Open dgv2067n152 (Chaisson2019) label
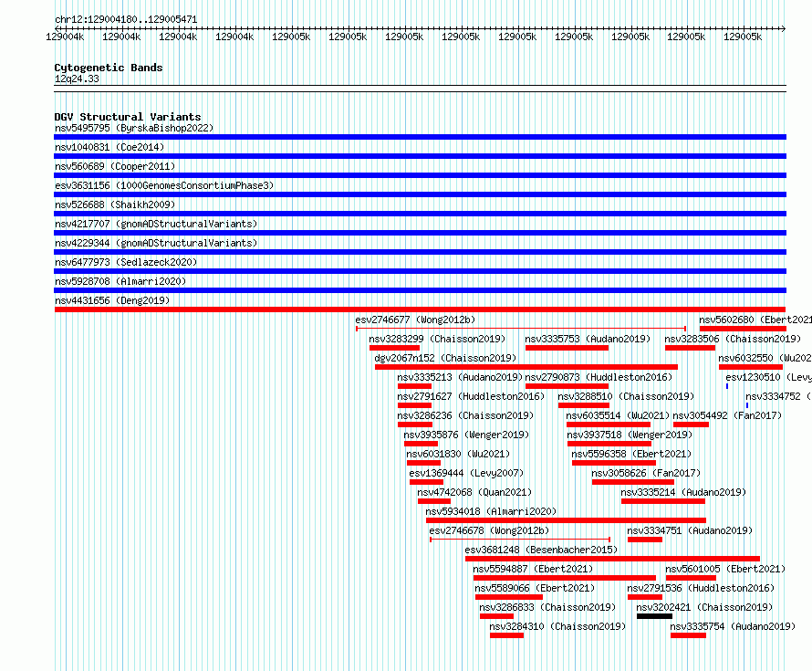 [445, 358]
